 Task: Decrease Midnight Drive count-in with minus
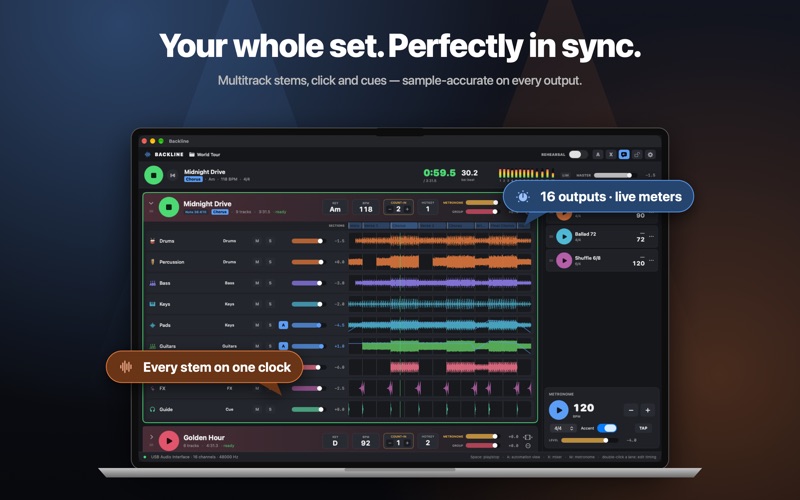(x=390, y=209)
